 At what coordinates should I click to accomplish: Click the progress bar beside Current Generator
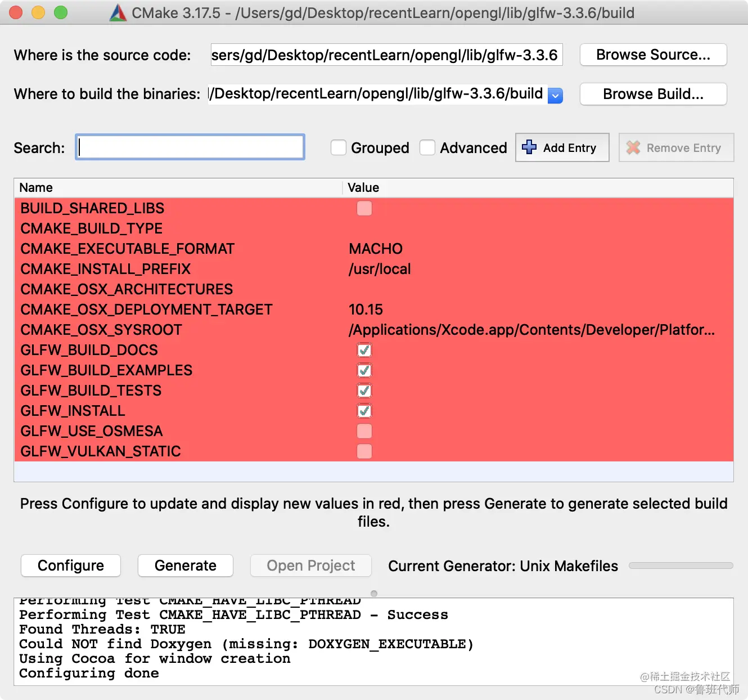[681, 566]
